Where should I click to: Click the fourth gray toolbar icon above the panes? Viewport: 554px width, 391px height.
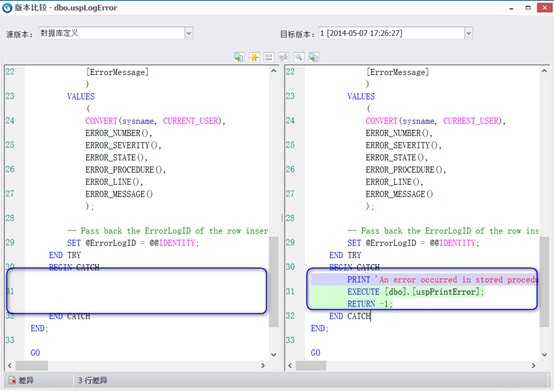(x=283, y=57)
